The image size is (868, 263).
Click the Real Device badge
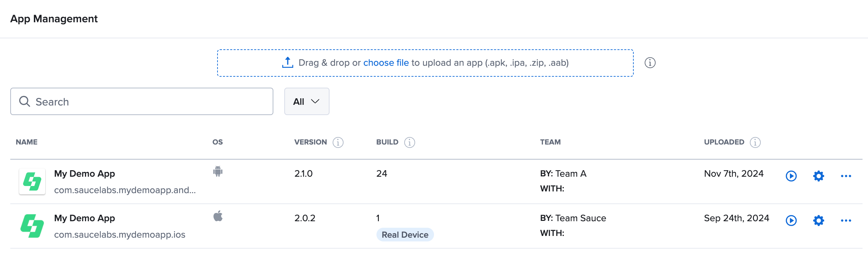(405, 235)
